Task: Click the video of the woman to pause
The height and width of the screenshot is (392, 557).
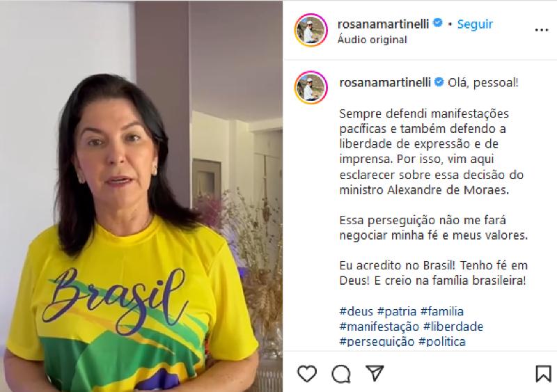Action: point(141,196)
